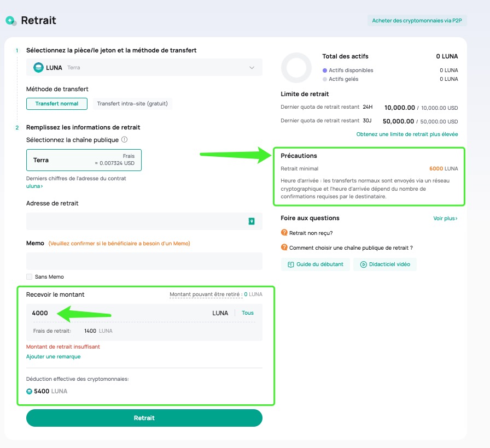Select Transfert normal method
The height and width of the screenshot is (448, 490).
pos(56,104)
